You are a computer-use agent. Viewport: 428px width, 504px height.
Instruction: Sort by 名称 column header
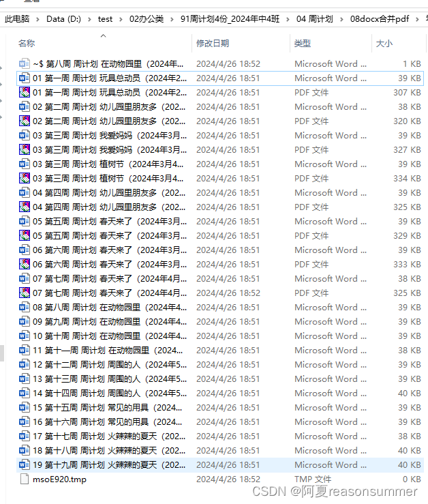27,43
